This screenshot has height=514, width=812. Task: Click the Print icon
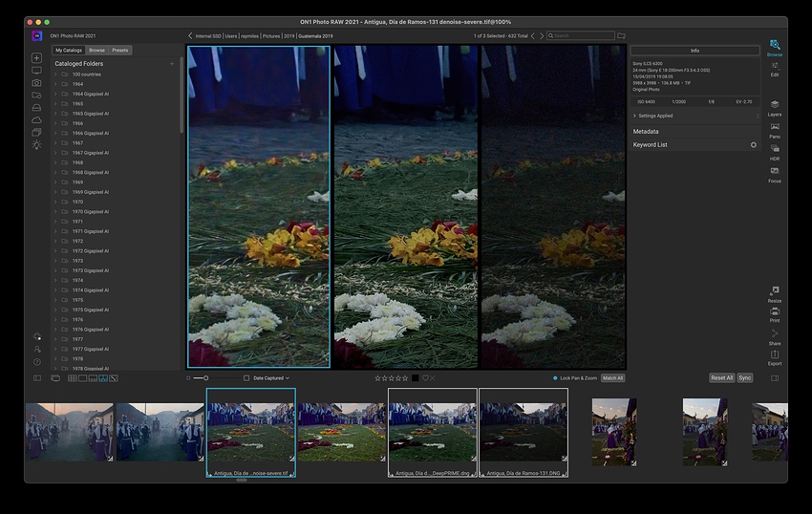click(774, 313)
